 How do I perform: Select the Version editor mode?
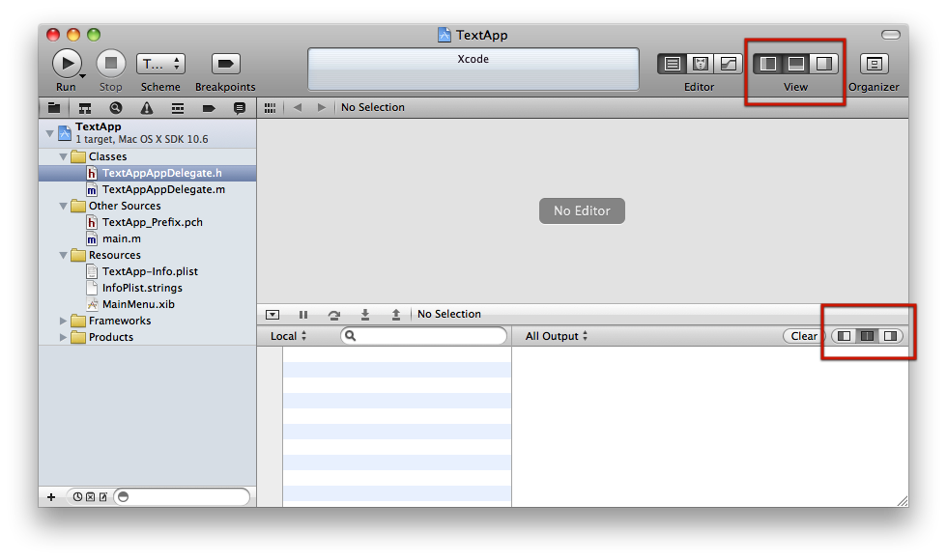[x=729, y=64]
